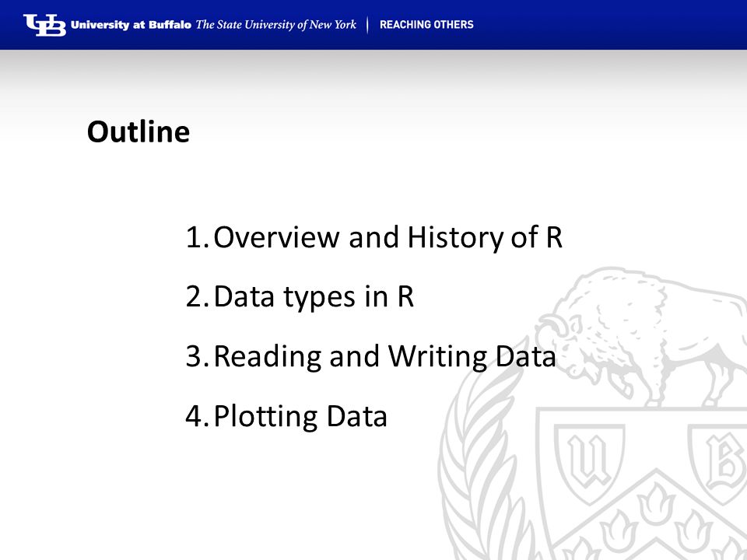Image resolution: width=747 pixels, height=560 pixels.
Task: Click the number 4 in the list
Action: (x=196, y=416)
